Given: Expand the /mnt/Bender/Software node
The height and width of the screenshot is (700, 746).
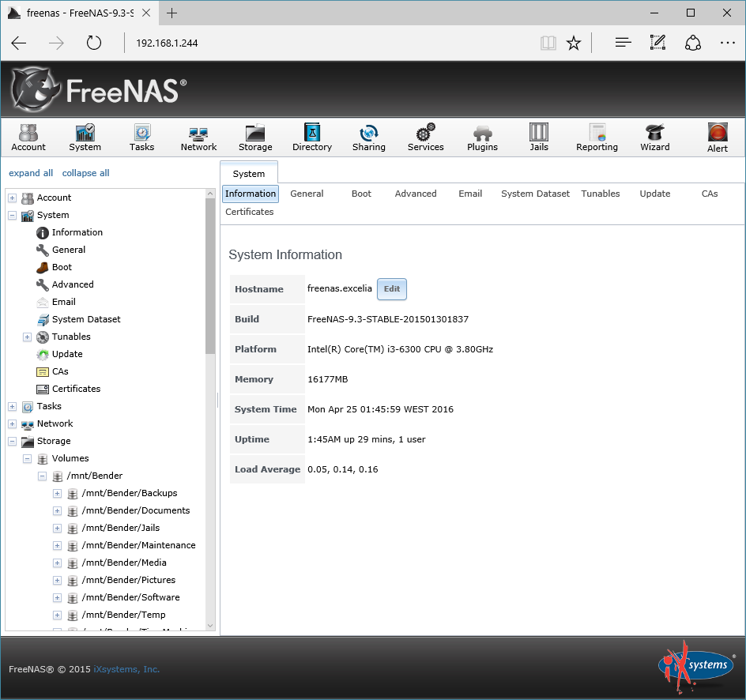Looking at the screenshot, I should pos(57,598).
